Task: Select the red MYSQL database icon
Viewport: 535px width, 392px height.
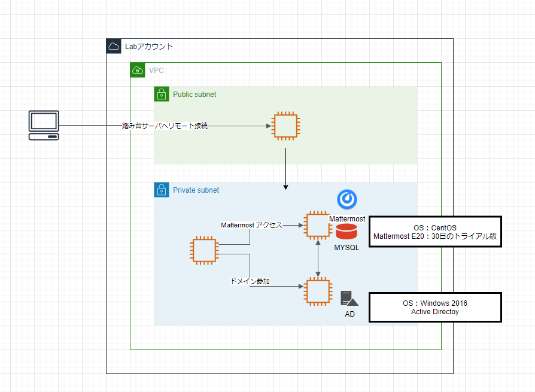Action: pyautogui.click(x=346, y=232)
